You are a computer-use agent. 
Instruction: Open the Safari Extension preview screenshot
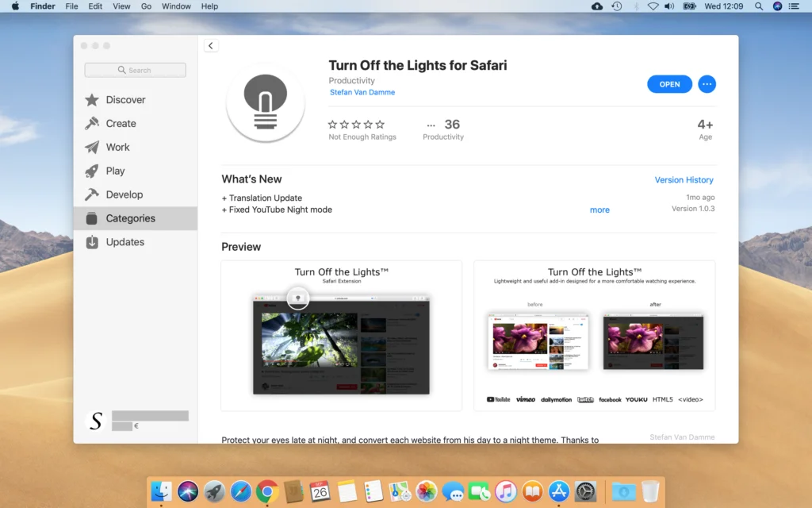[x=341, y=336]
